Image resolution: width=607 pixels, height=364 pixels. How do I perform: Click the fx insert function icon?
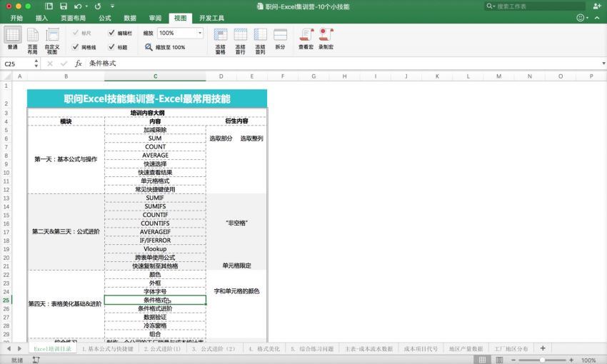click(x=79, y=64)
